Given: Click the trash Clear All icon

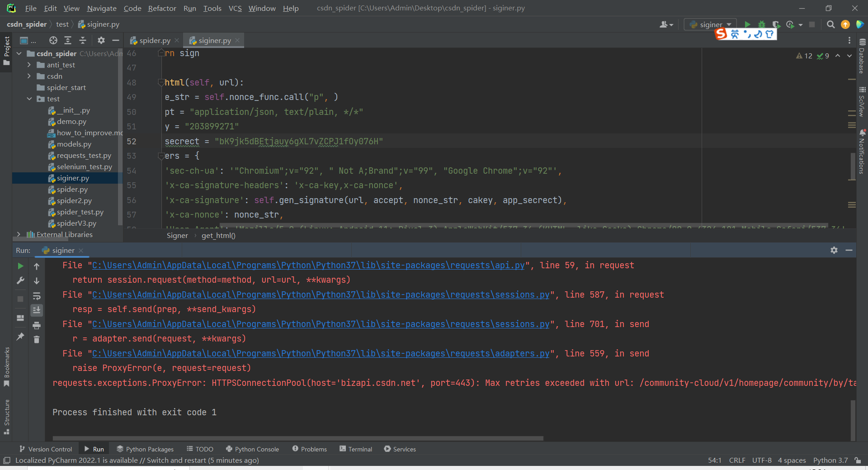Looking at the screenshot, I should [x=37, y=339].
